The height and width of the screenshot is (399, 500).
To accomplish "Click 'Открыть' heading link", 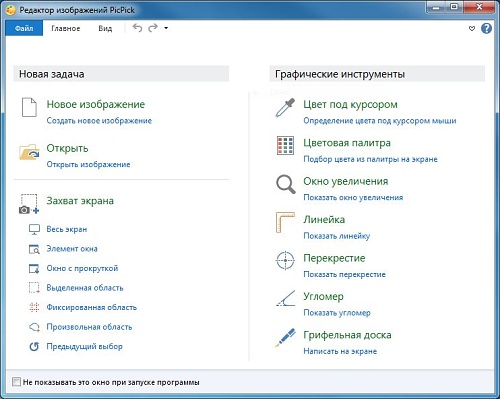I will click(x=67, y=148).
